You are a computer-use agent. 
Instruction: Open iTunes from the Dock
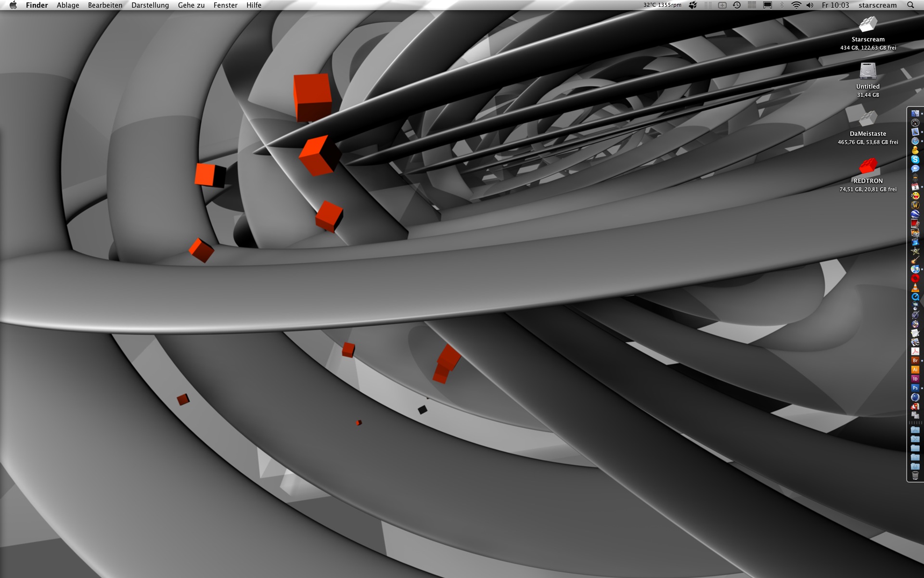click(x=915, y=269)
